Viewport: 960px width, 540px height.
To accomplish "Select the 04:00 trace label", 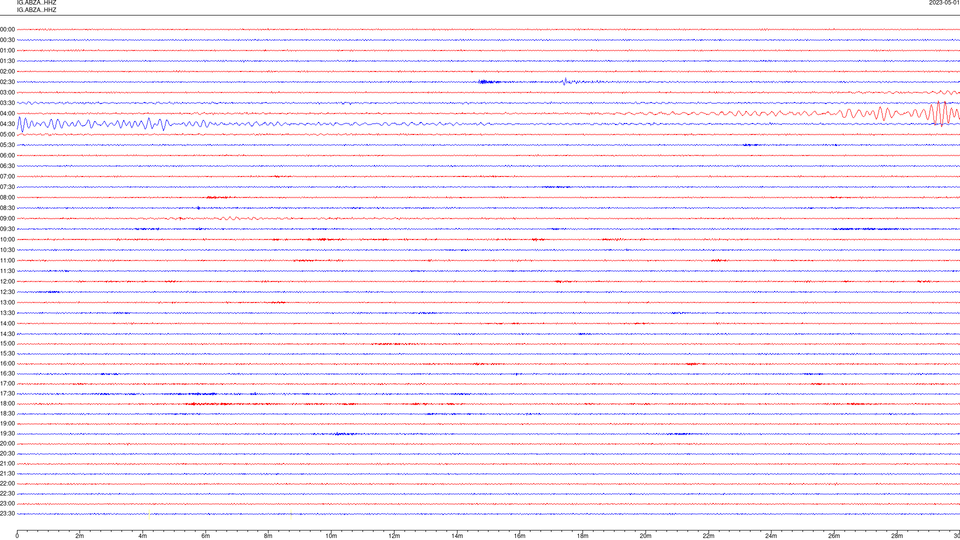I will 7,113.
